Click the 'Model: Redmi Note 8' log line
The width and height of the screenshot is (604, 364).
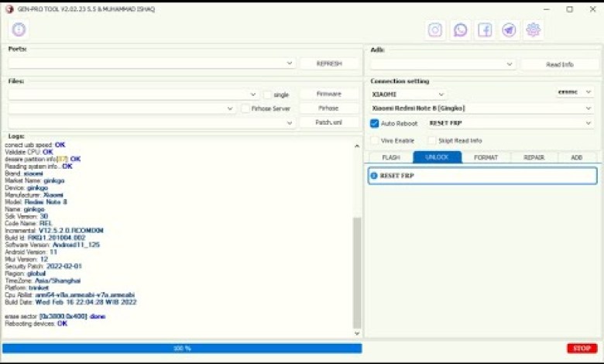[36, 202]
